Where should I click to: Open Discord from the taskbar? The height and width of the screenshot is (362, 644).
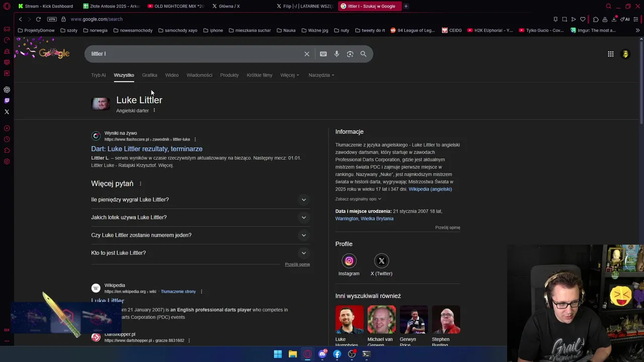(323, 354)
